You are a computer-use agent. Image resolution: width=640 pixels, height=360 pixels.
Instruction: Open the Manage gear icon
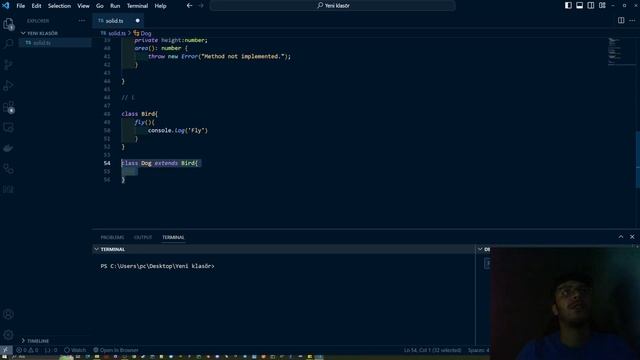click(x=8, y=335)
